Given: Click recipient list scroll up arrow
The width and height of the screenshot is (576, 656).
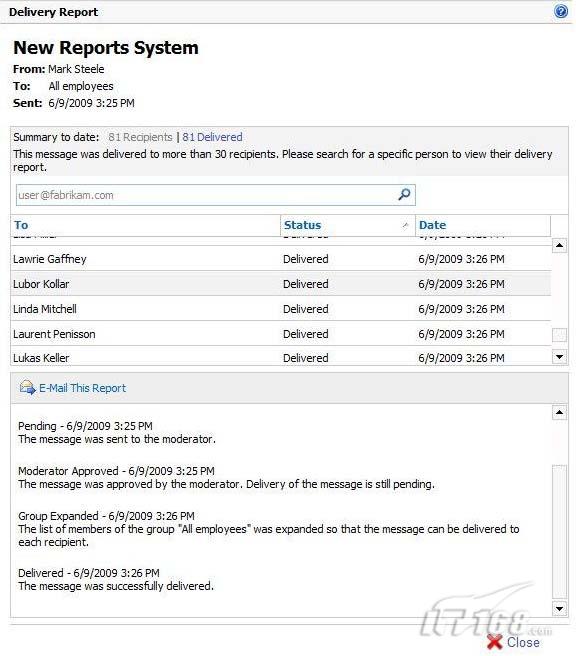Looking at the screenshot, I should 559,245.
